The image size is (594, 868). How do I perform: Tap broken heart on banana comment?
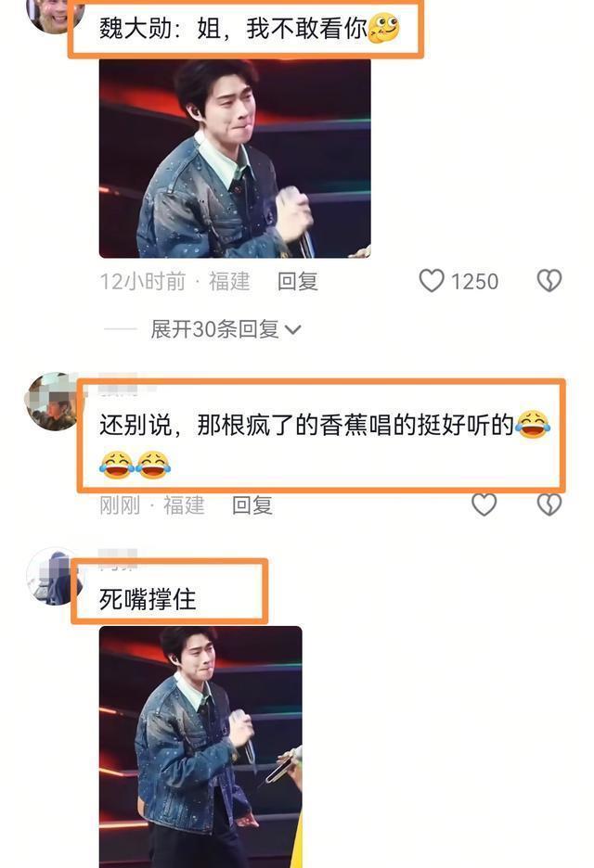(549, 504)
